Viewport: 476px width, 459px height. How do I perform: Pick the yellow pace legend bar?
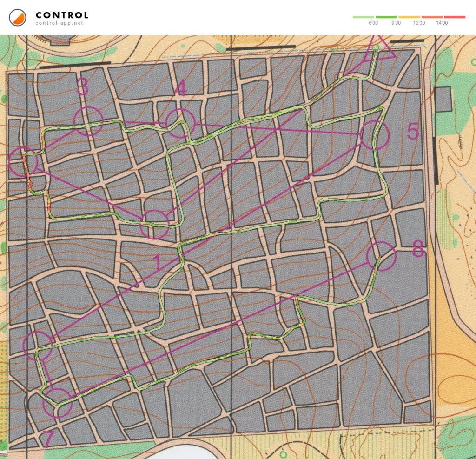pos(410,17)
